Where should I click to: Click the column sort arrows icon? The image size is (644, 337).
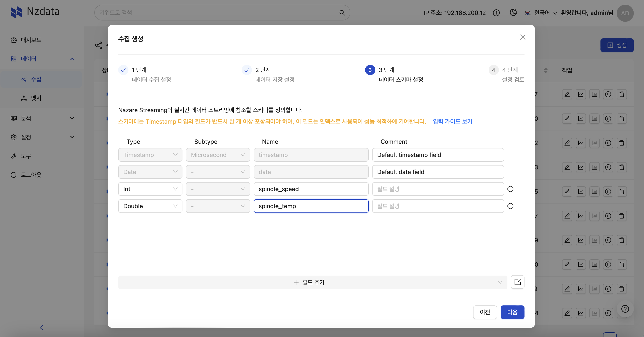click(546, 70)
